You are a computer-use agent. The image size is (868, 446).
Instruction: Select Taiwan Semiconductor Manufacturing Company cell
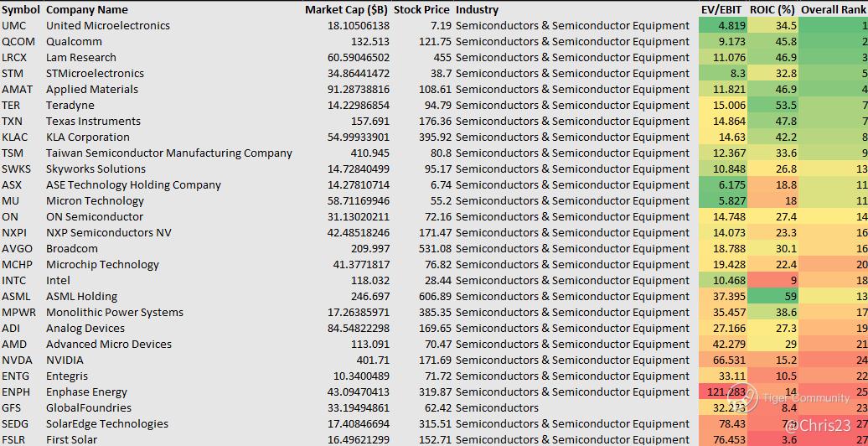[x=169, y=153]
